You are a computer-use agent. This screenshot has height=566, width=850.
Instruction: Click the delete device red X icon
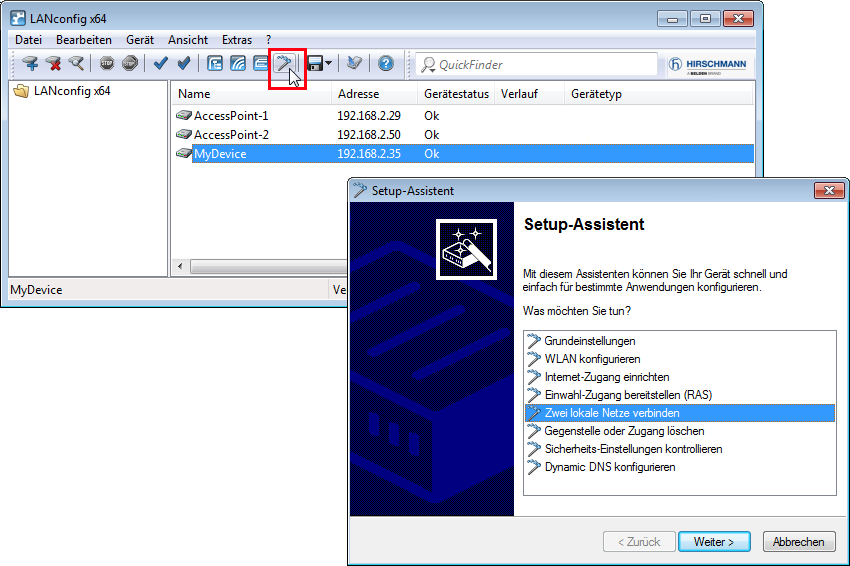pyautogui.click(x=53, y=64)
